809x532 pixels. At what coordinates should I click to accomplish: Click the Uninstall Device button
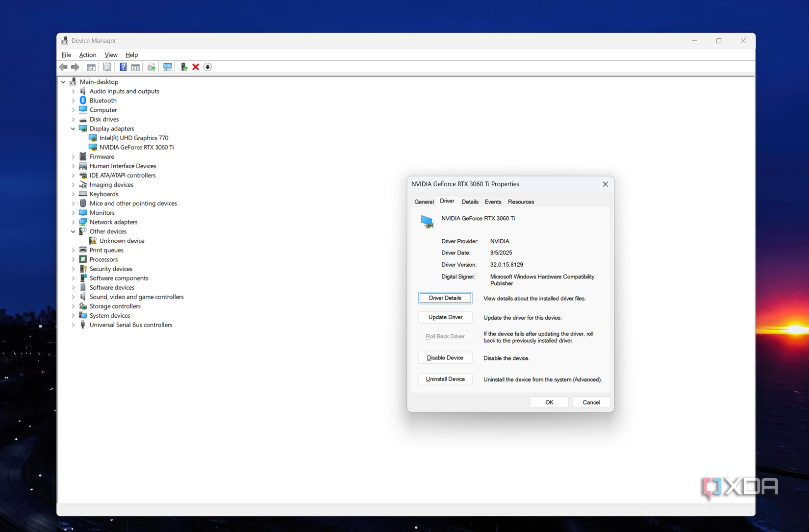click(x=445, y=379)
